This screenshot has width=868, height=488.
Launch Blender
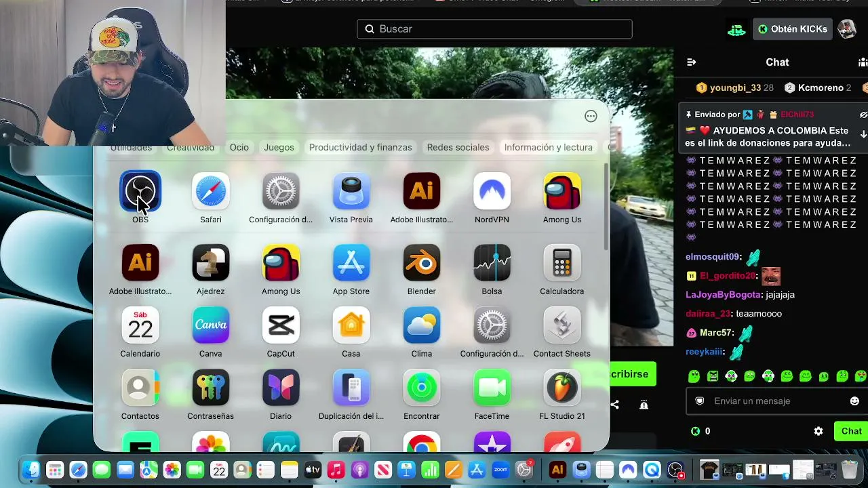tap(422, 263)
